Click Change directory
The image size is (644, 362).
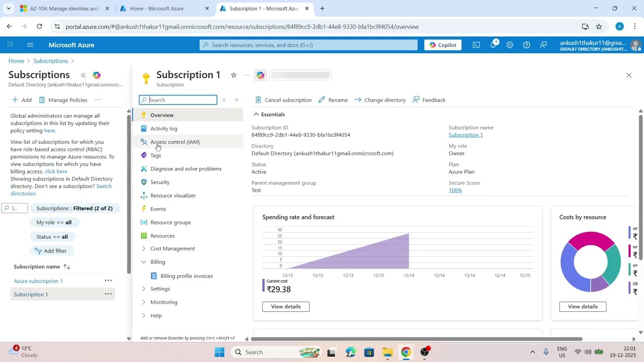[380, 100]
